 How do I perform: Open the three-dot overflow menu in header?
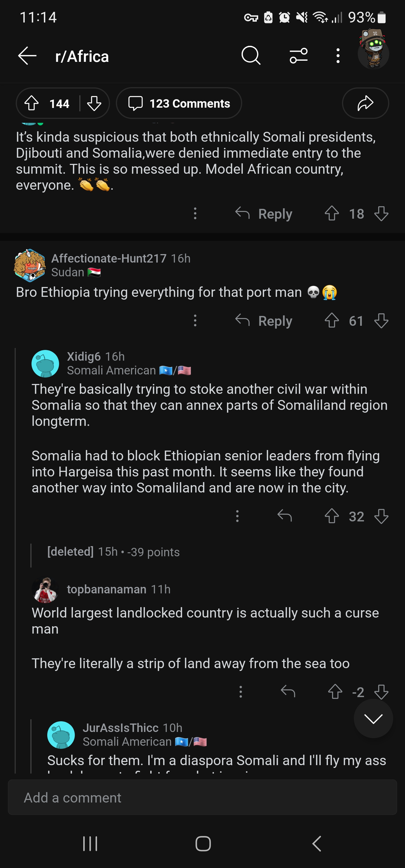338,56
